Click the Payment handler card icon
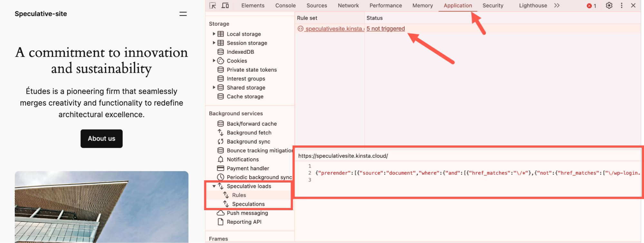The height and width of the screenshot is (243, 644). (x=221, y=168)
